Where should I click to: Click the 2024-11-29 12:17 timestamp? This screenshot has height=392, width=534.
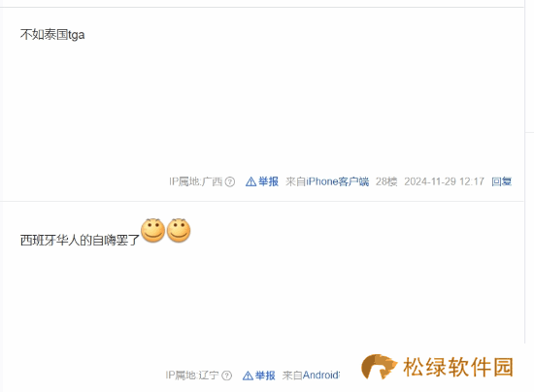point(444,181)
